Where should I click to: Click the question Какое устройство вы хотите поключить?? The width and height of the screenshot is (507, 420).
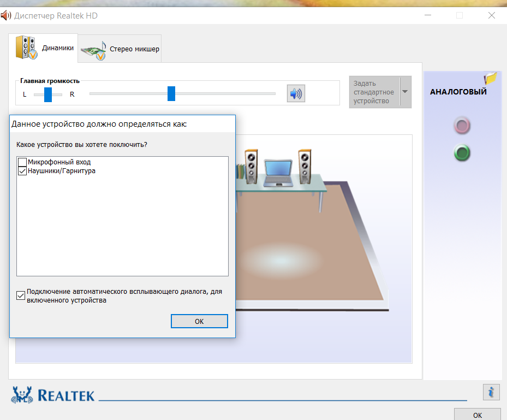pos(82,145)
